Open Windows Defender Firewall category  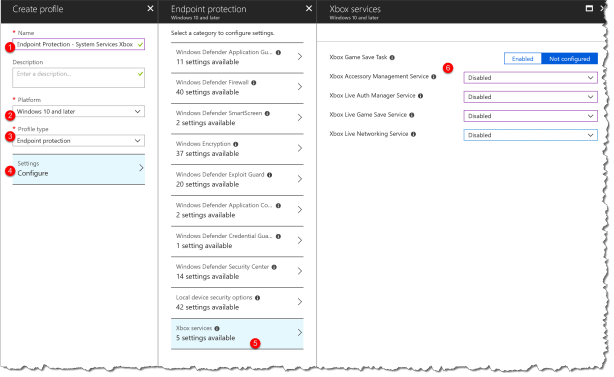237,88
